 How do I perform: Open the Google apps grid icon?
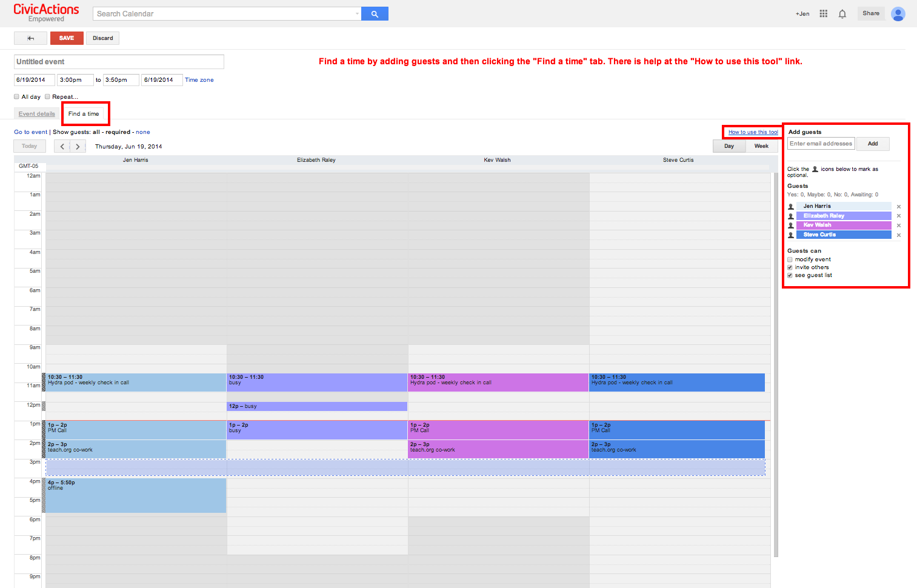(823, 13)
